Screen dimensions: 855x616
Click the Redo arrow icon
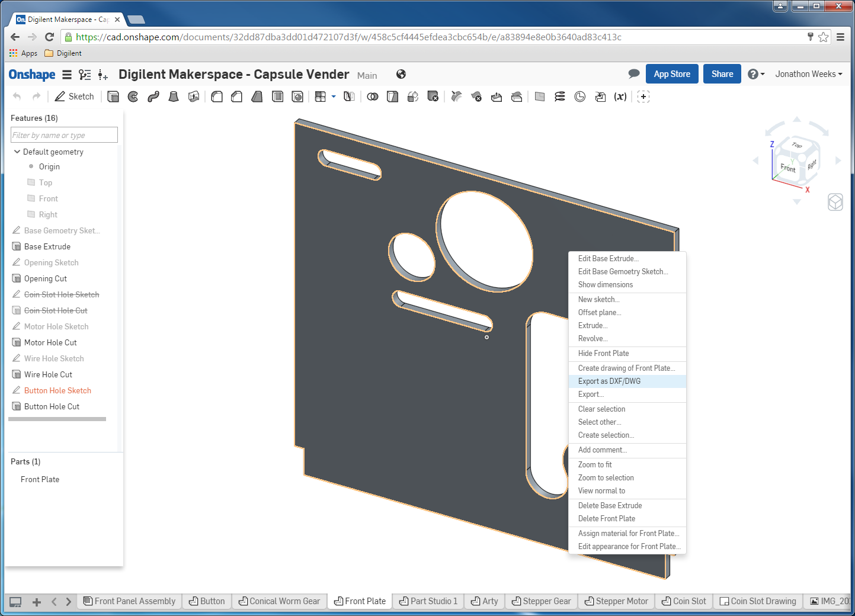(x=37, y=97)
